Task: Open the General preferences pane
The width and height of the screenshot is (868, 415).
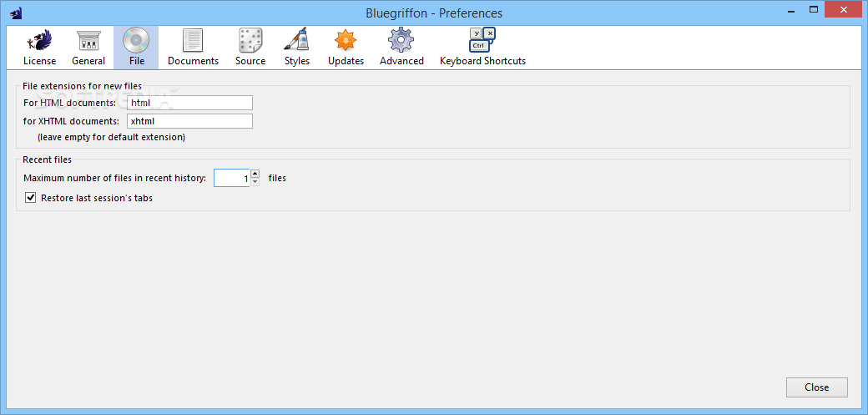Action: click(x=88, y=48)
